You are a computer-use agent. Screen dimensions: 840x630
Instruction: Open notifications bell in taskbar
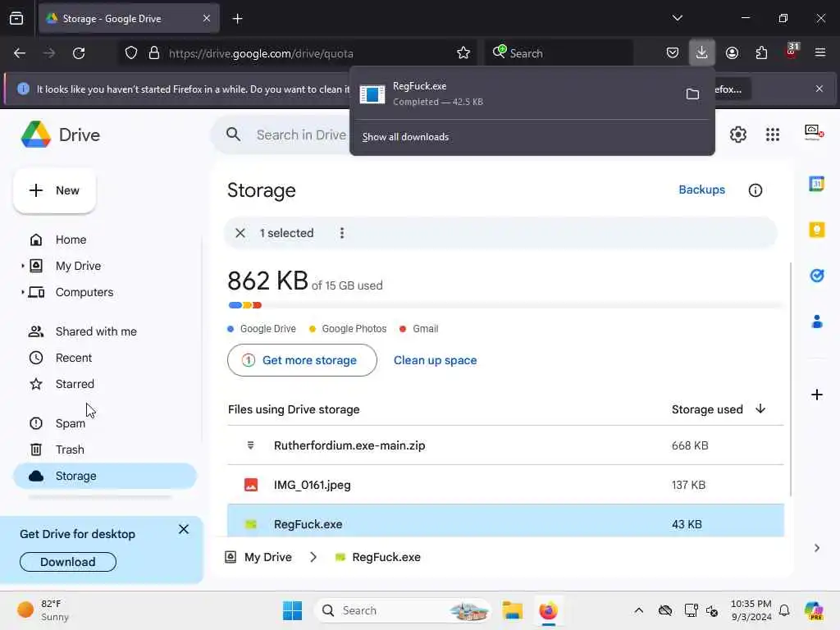pos(783,610)
